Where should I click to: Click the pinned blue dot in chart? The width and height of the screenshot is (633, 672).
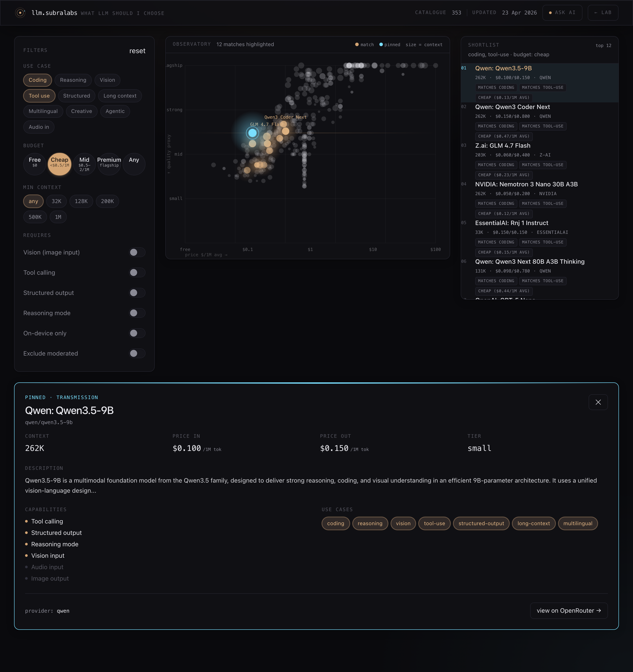[x=252, y=133]
